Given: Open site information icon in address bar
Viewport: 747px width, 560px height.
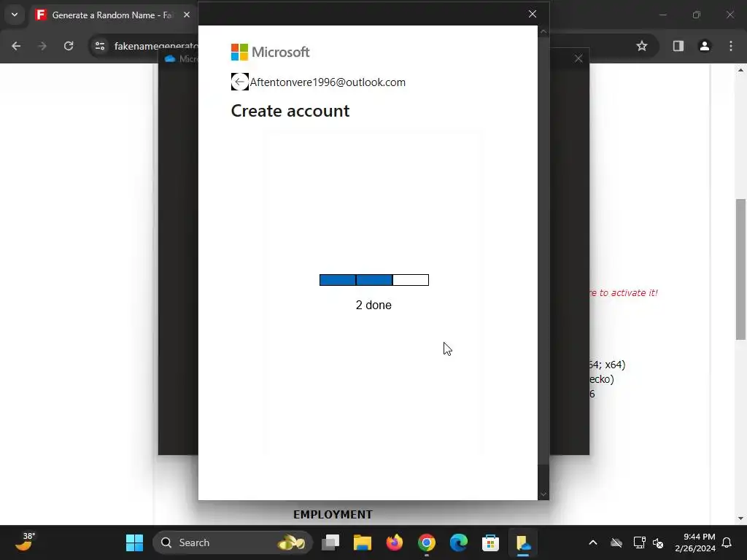Looking at the screenshot, I should (100, 46).
